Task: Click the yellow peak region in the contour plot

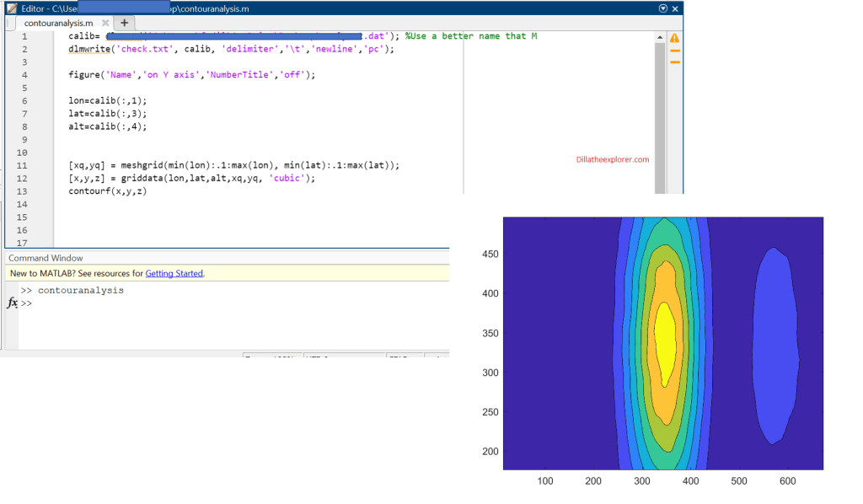Action: coord(666,341)
